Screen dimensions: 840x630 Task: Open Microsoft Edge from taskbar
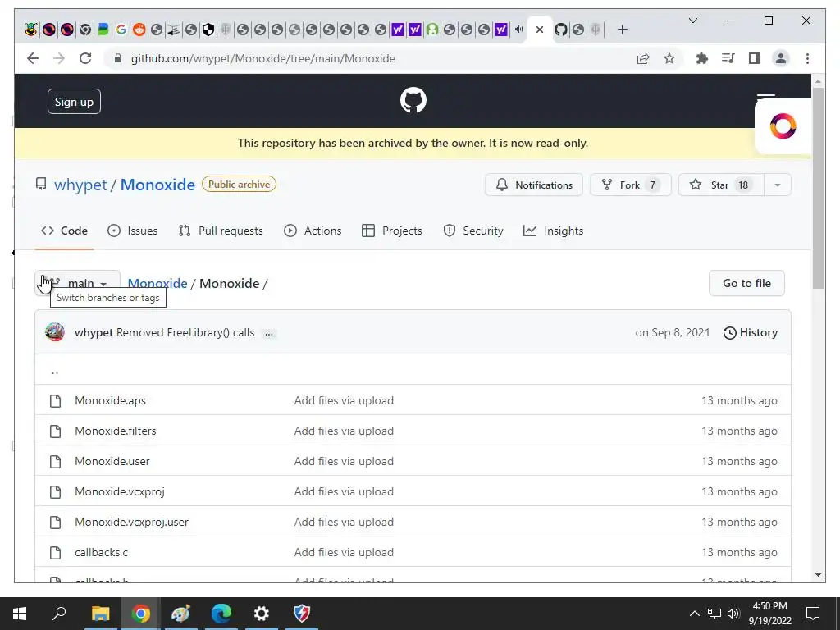point(221,614)
